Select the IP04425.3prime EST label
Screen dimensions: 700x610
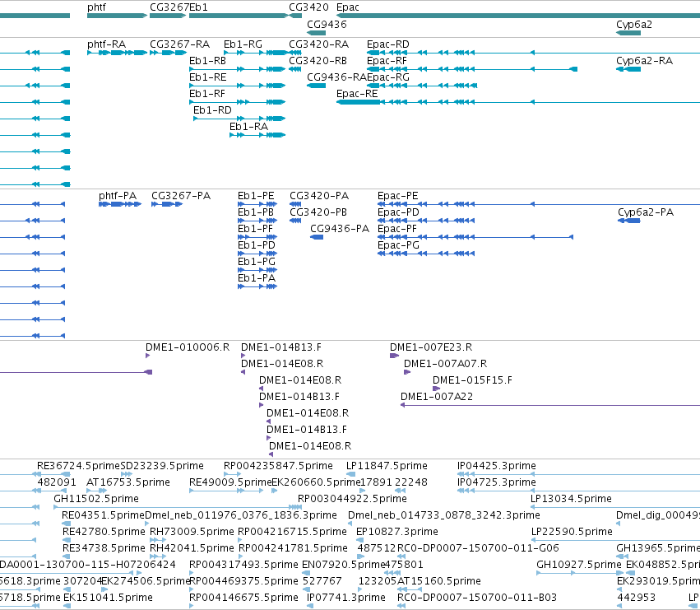click(x=497, y=466)
